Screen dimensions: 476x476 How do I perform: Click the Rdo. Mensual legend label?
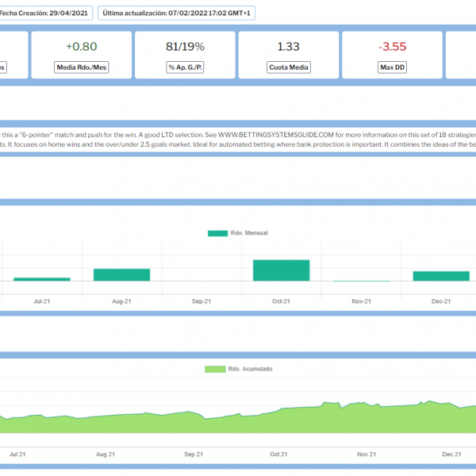click(249, 232)
